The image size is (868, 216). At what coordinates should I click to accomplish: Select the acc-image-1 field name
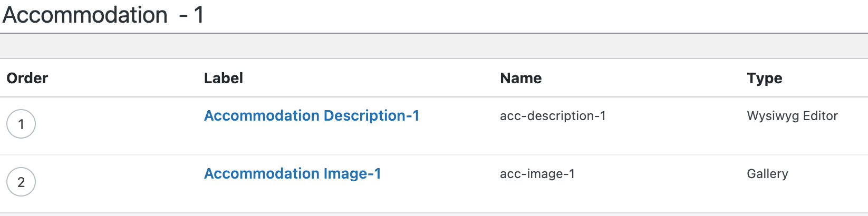[537, 174]
